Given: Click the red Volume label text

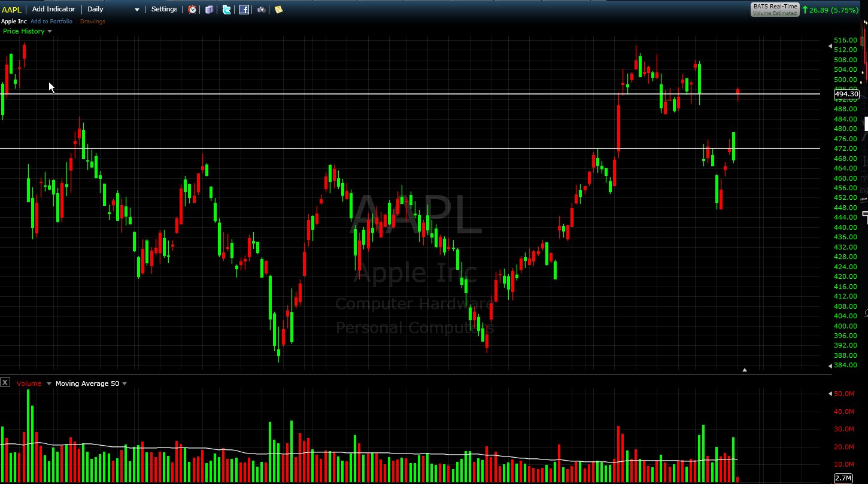Looking at the screenshot, I should (29, 383).
